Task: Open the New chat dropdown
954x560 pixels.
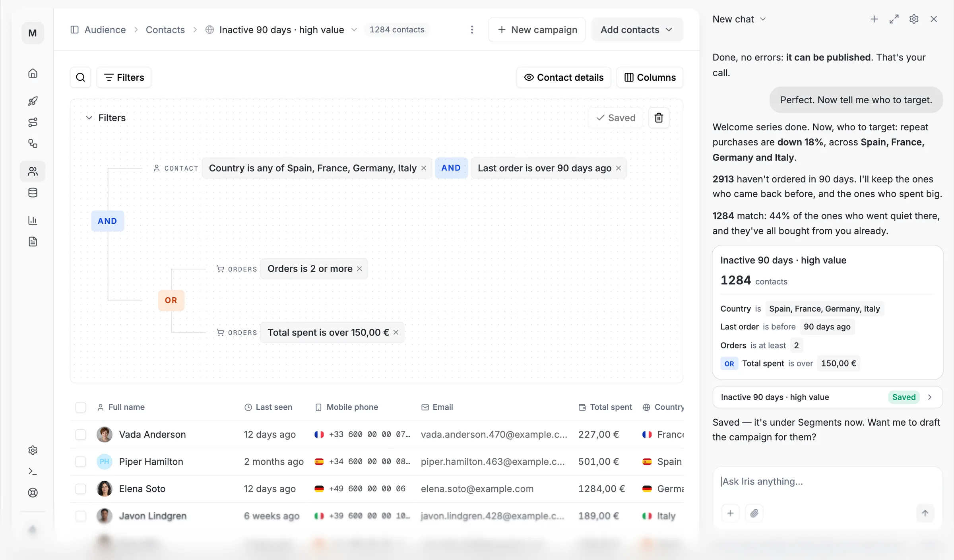Action: (739, 19)
